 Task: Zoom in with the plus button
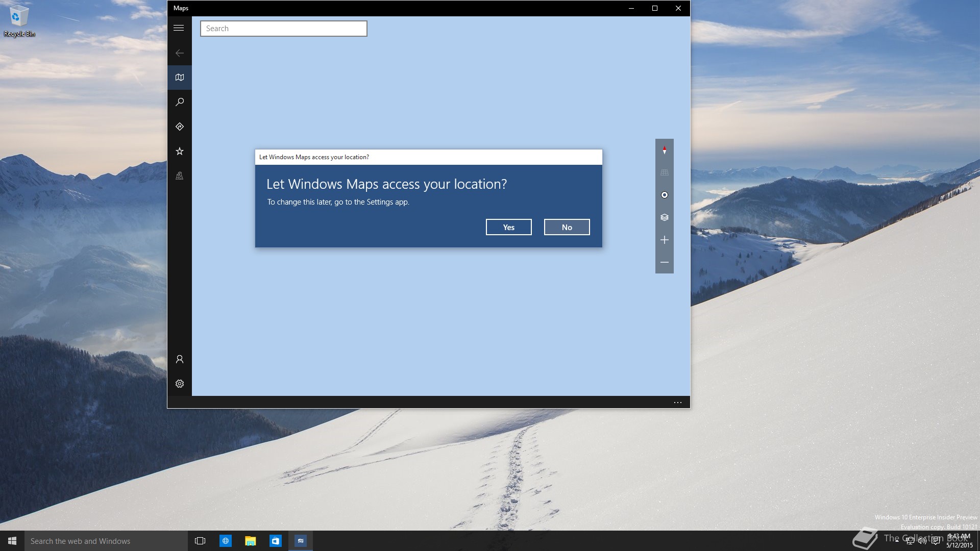pyautogui.click(x=664, y=240)
